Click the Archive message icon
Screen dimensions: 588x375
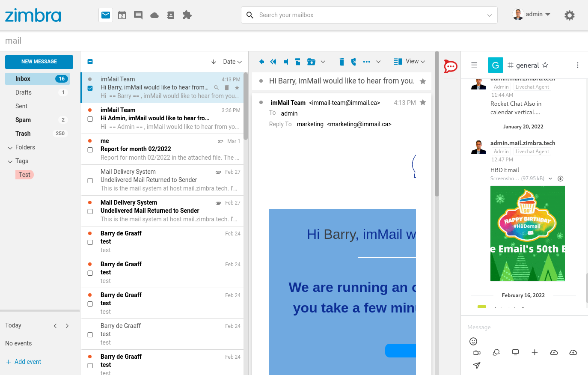[x=298, y=62]
